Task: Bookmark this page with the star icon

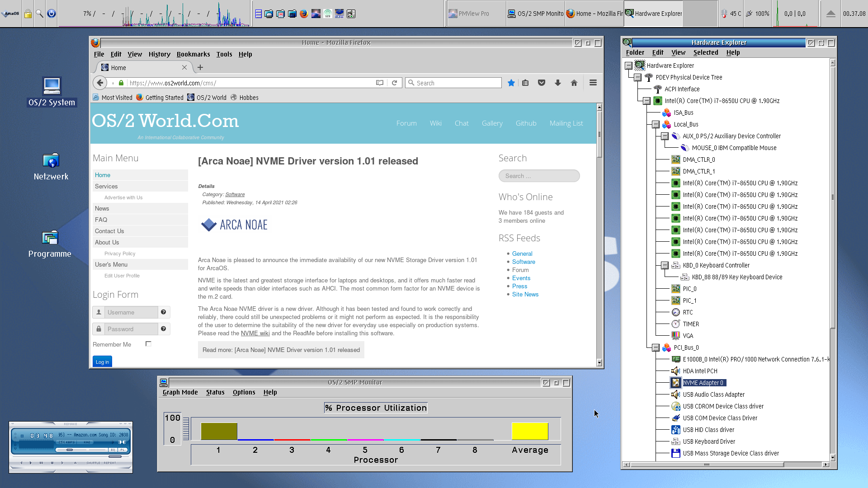Action: click(511, 83)
